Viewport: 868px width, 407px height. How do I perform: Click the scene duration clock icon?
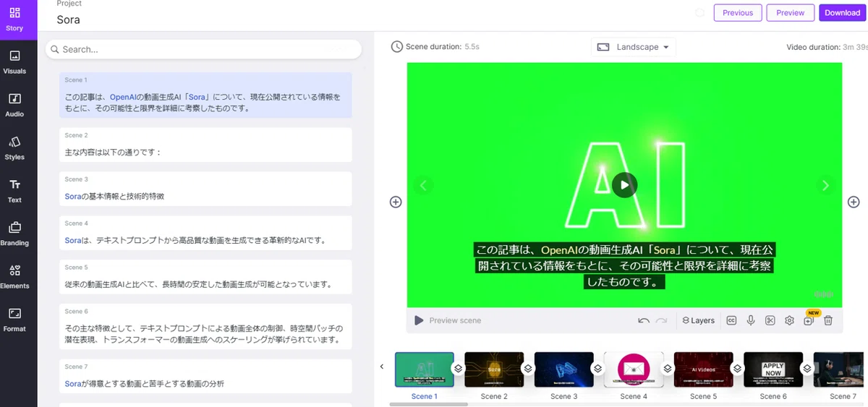tap(397, 46)
